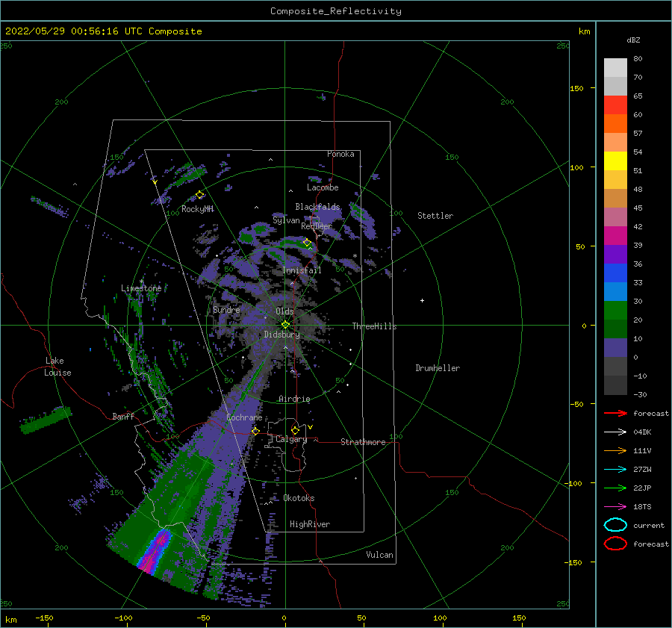Click the Airdrie label

[x=294, y=399]
